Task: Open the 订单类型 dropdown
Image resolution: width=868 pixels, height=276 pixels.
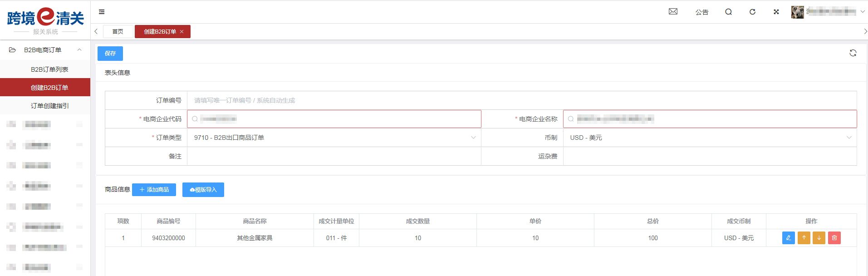Action: tap(334, 138)
